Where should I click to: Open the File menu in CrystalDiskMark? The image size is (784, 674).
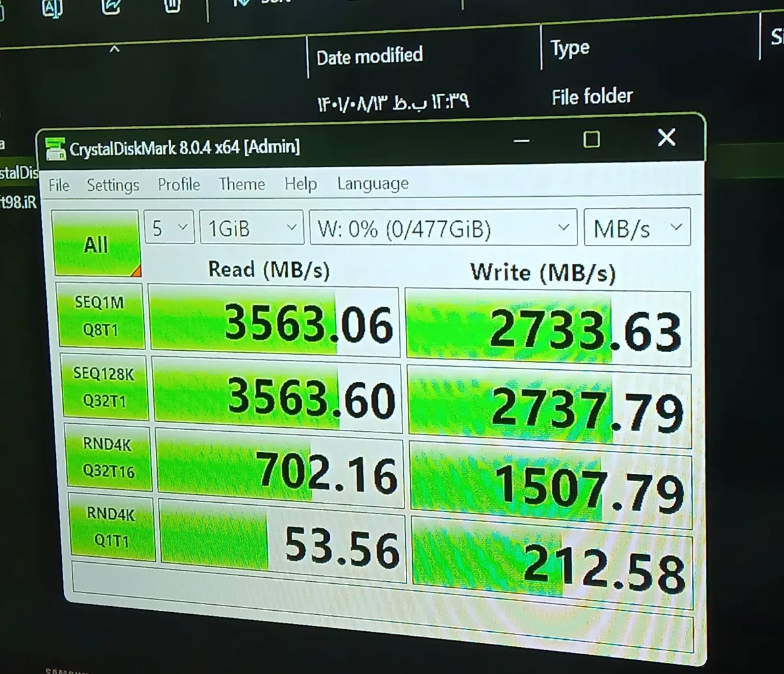coord(59,185)
